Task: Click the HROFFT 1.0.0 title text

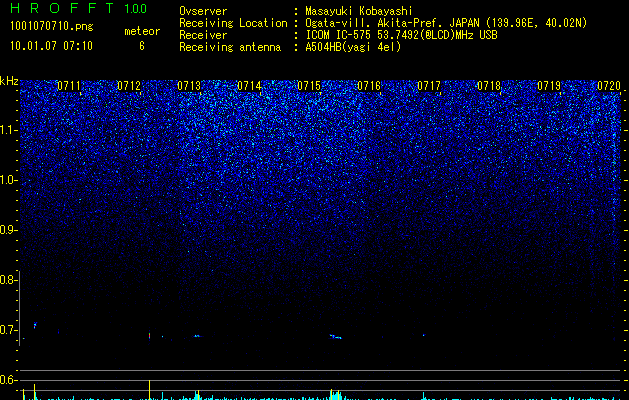Action: click(78, 8)
